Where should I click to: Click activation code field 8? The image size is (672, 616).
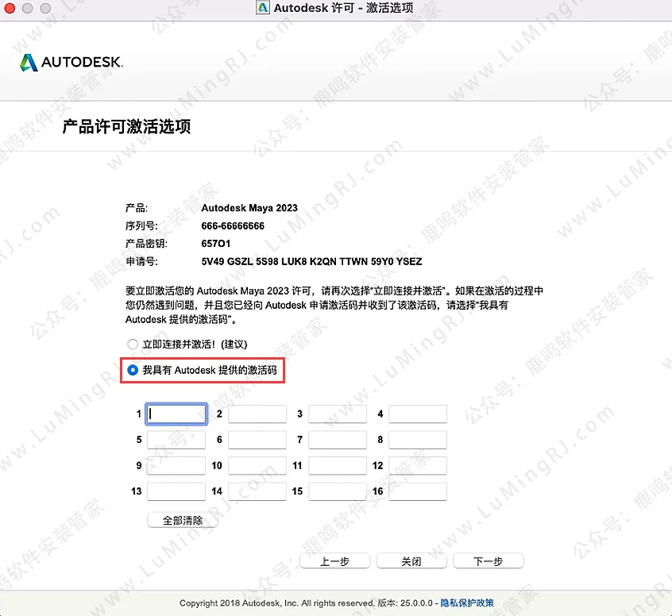click(418, 440)
